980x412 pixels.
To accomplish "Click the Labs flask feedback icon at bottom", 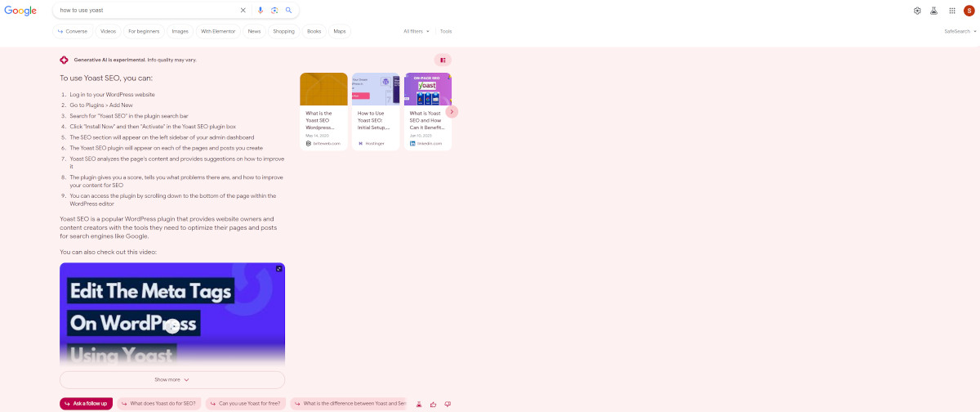I will pos(419,404).
